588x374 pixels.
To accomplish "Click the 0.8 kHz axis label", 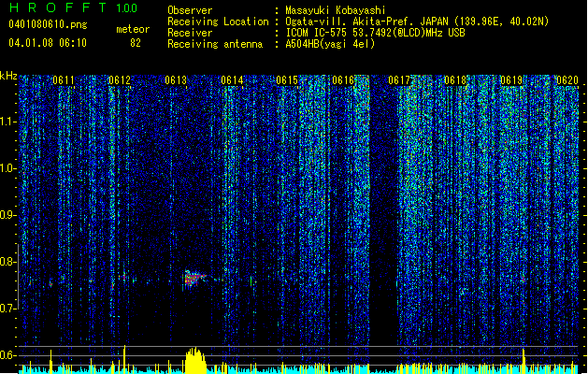I will tap(7, 262).
